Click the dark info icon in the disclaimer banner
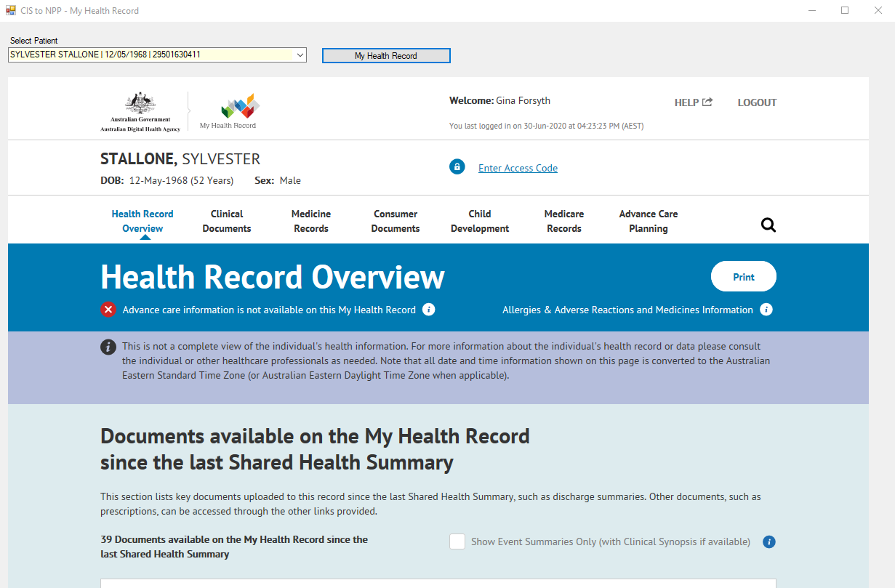The image size is (895, 588). click(108, 347)
